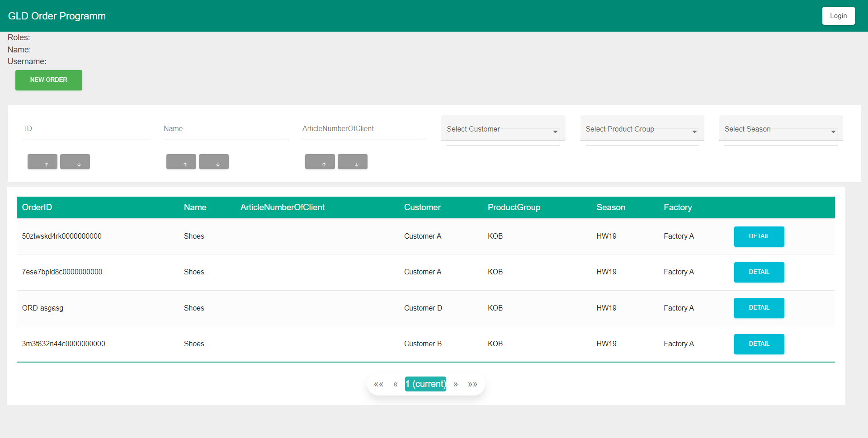This screenshot has width=868, height=438.
Task: Click the Login button in the header
Action: click(x=838, y=16)
